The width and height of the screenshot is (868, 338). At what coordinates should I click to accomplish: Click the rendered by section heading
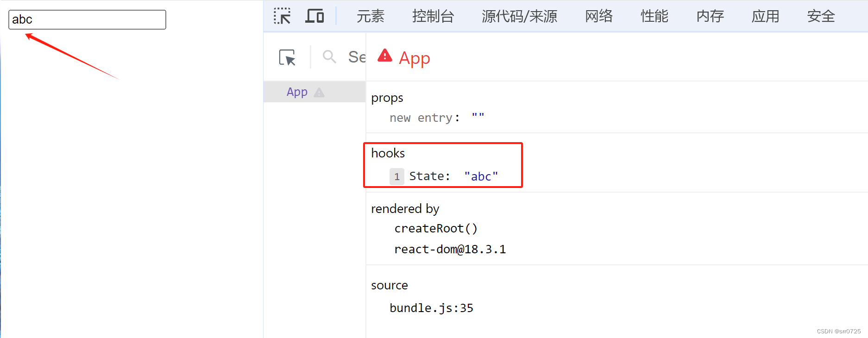pos(405,209)
